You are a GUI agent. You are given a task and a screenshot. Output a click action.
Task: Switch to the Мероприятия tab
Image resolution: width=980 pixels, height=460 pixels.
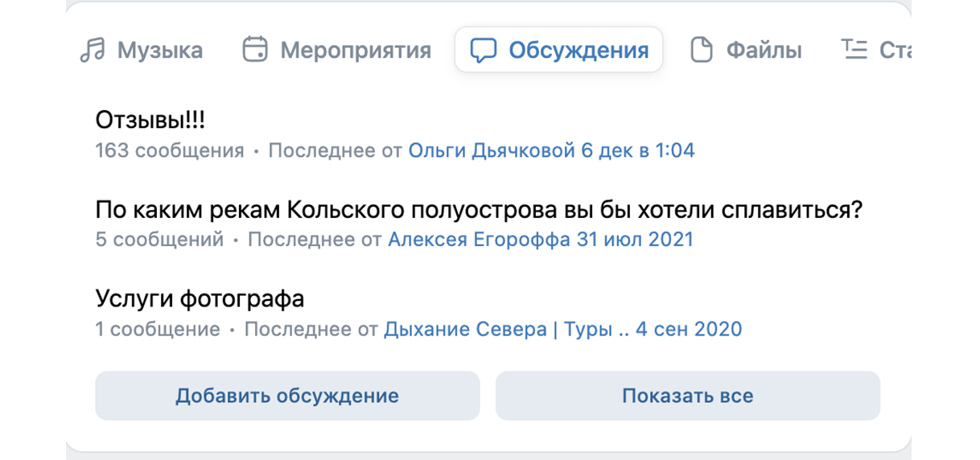pyautogui.click(x=338, y=50)
